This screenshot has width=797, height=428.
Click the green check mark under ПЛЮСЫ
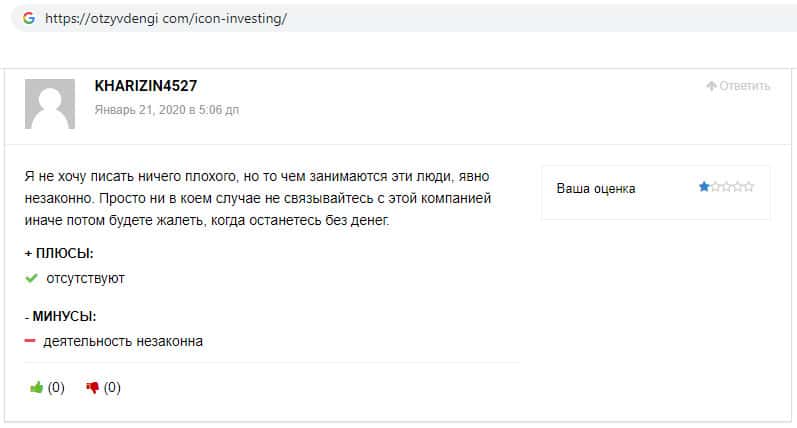(31, 278)
